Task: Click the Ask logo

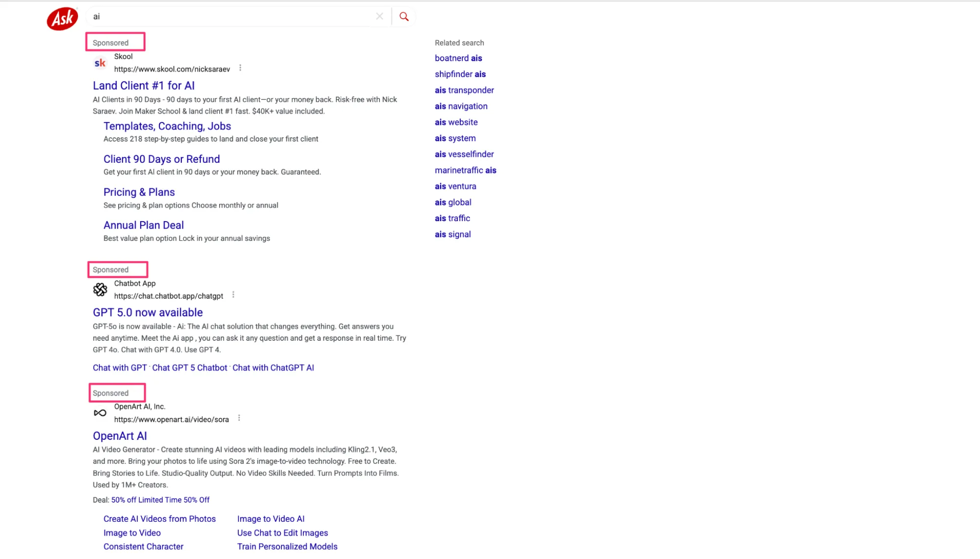Action: coord(62,19)
